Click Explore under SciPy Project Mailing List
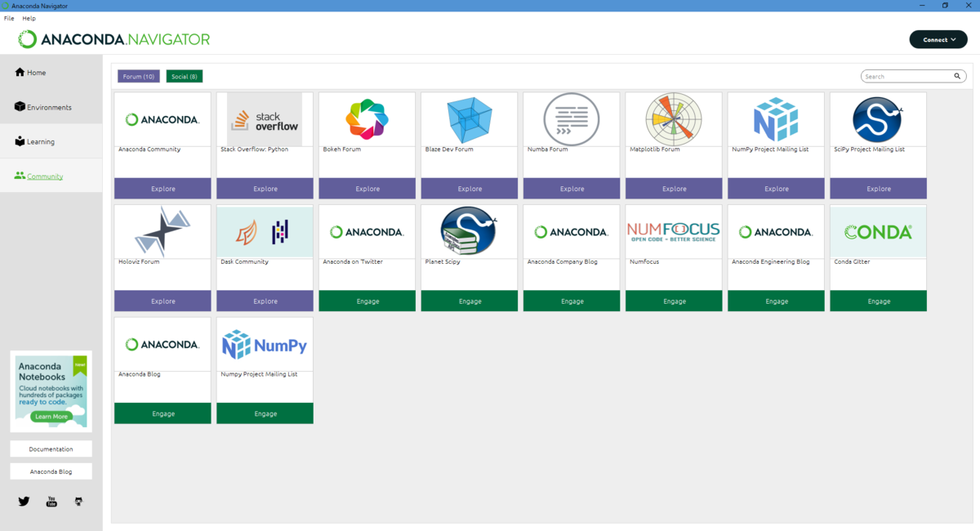The image size is (980, 531). point(878,189)
